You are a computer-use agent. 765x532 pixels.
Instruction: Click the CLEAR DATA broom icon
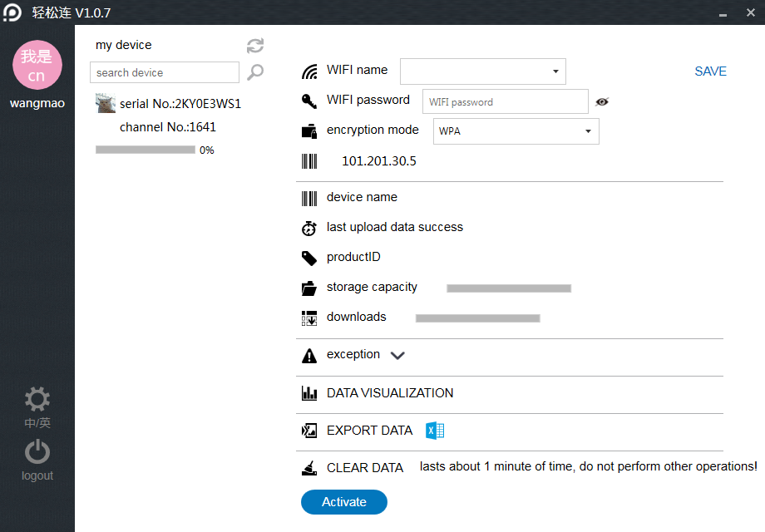(309, 468)
